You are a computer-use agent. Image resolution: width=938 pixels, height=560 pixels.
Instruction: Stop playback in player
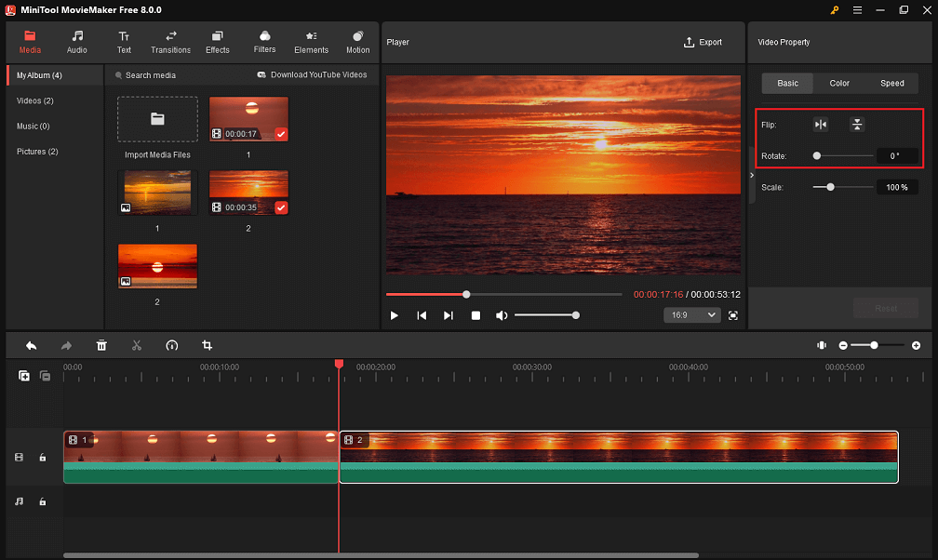point(476,315)
